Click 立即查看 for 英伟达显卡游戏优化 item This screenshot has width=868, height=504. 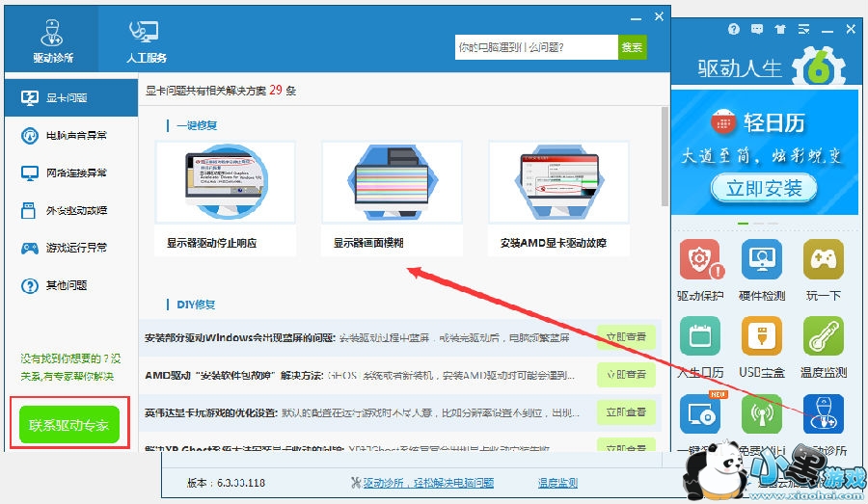(626, 412)
